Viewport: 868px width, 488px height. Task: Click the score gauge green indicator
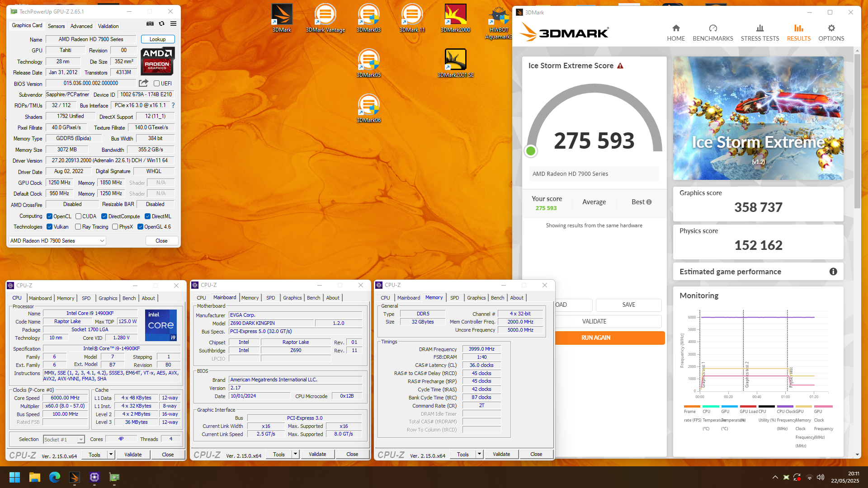(x=531, y=151)
